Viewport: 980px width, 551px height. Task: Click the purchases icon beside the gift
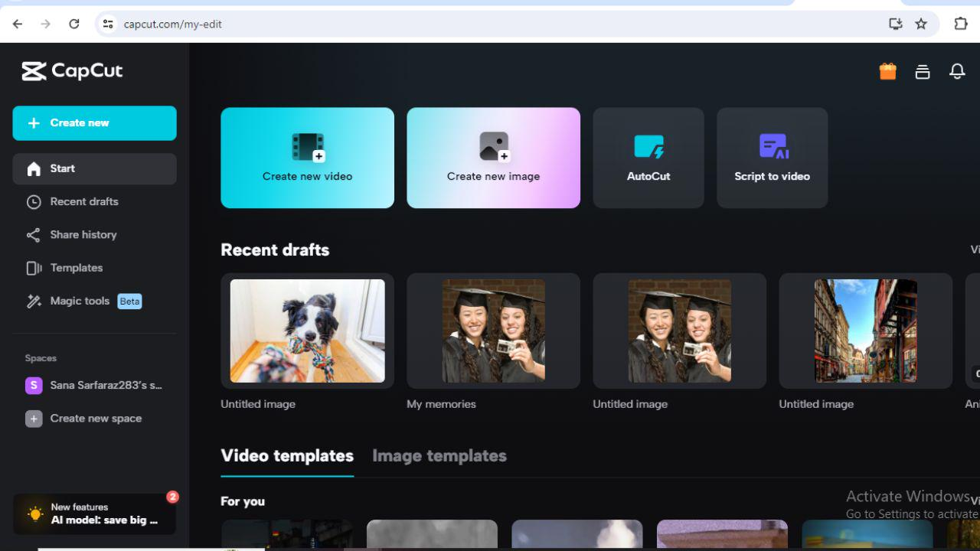922,70
